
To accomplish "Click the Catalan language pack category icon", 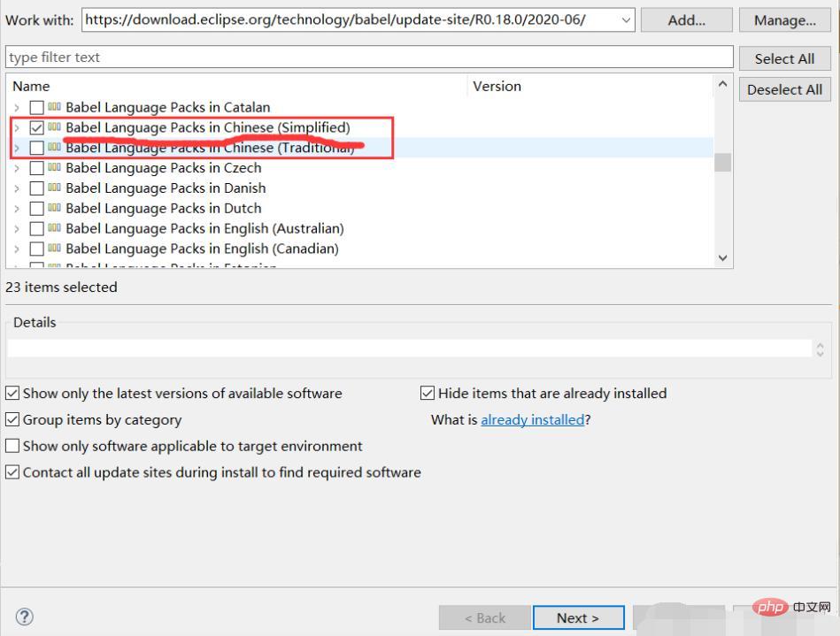I will (54, 106).
